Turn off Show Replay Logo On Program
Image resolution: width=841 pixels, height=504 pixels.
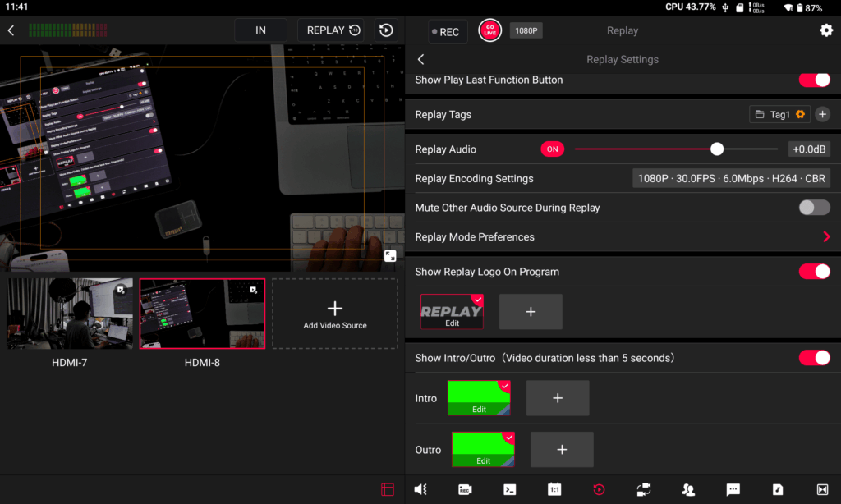click(x=814, y=272)
